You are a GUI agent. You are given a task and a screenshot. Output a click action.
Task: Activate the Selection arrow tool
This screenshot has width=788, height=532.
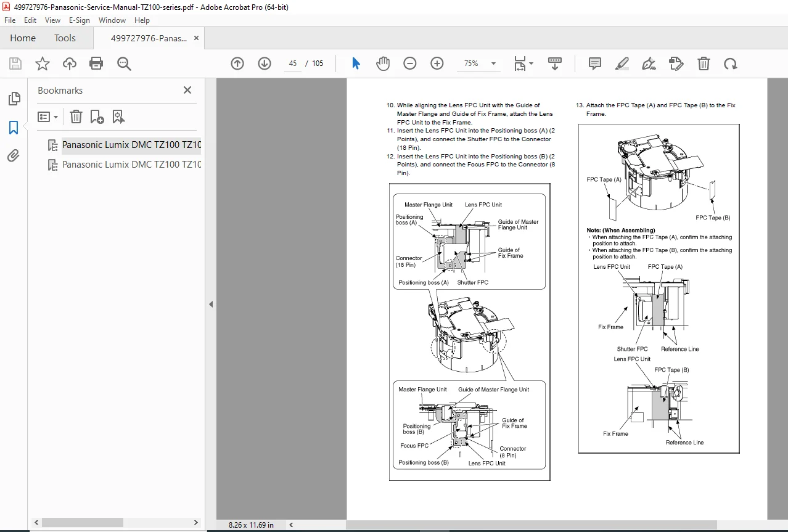click(x=356, y=63)
